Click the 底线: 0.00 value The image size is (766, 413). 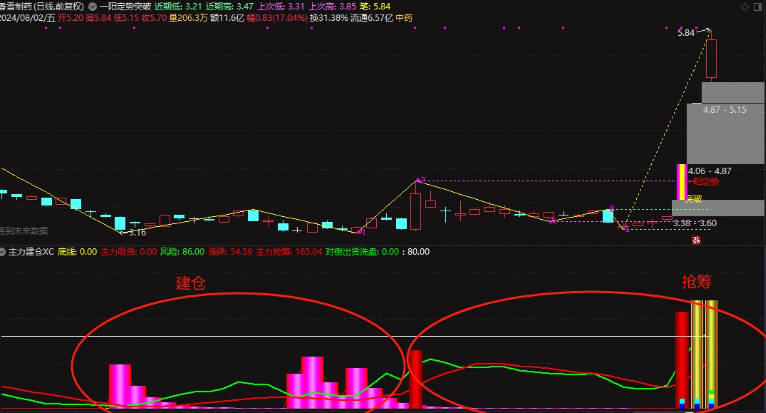click(77, 252)
